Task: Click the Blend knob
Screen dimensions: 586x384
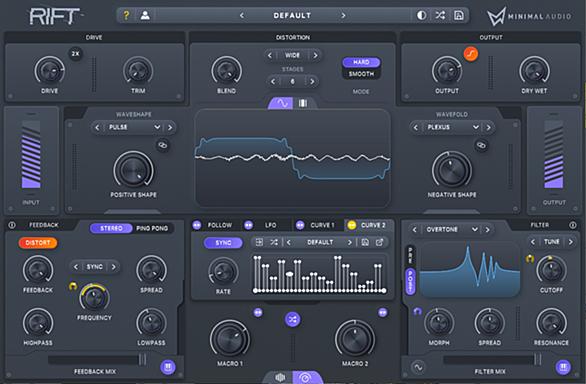Action: click(226, 71)
